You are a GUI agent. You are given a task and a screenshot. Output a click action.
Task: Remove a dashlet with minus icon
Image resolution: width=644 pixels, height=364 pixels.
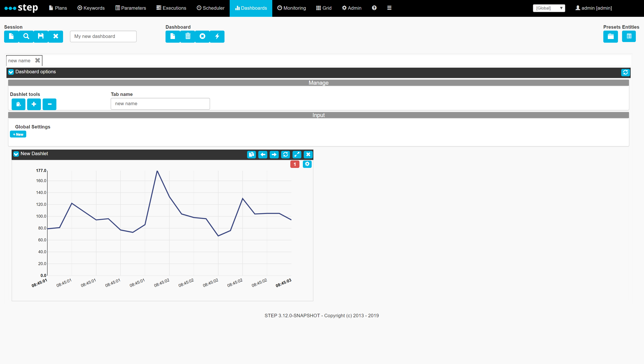click(50, 104)
